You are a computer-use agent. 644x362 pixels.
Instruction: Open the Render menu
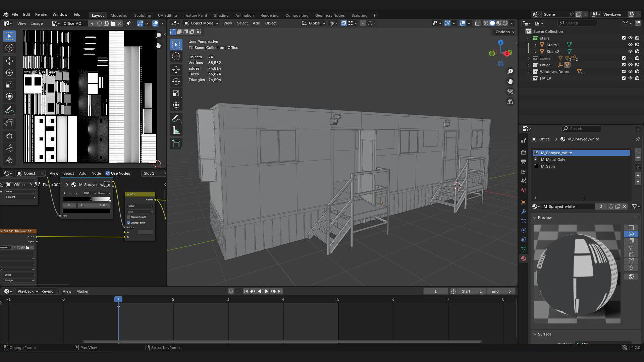pyautogui.click(x=41, y=14)
